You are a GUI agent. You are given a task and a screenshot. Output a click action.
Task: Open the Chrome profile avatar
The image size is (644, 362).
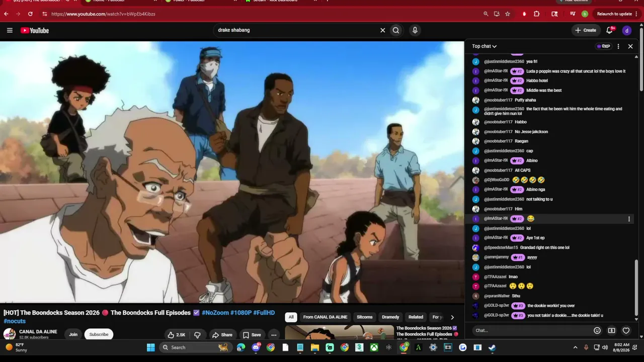tap(585, 14)
